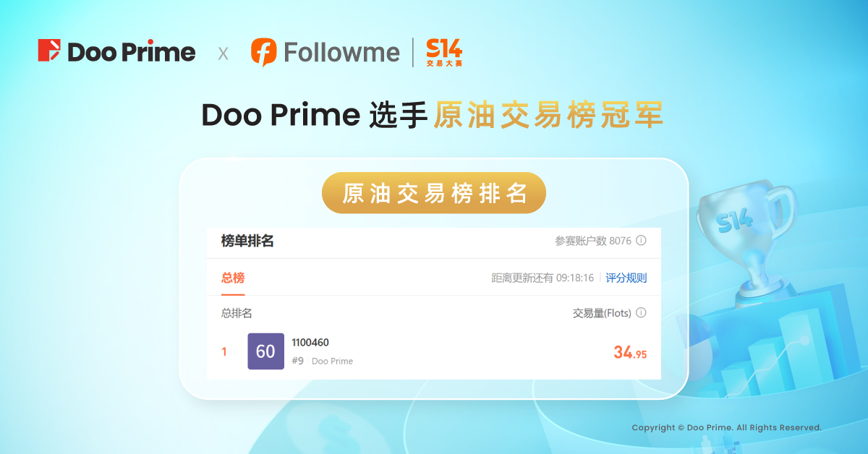Click the Followme orange speech-bubble icon
Image resolution: width=868 pixels, height=454 pixels.
[264, 52]
